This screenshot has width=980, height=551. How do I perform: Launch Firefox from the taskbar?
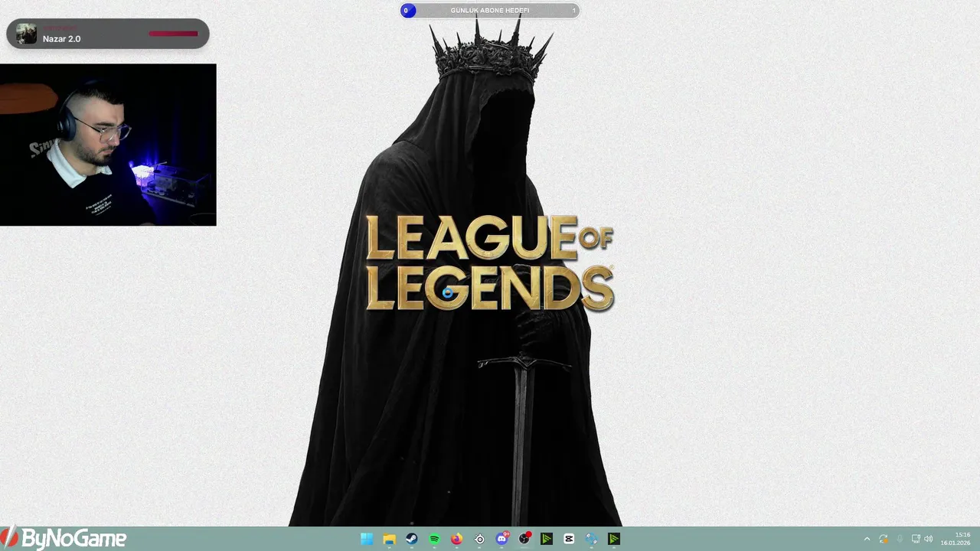tap(457, 539)
